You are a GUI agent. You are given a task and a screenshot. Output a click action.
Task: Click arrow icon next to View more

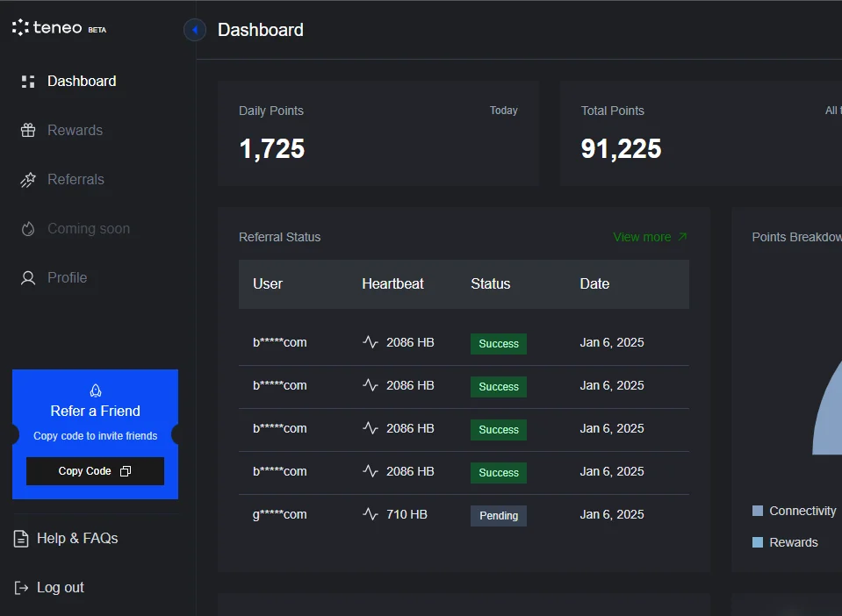682,237
